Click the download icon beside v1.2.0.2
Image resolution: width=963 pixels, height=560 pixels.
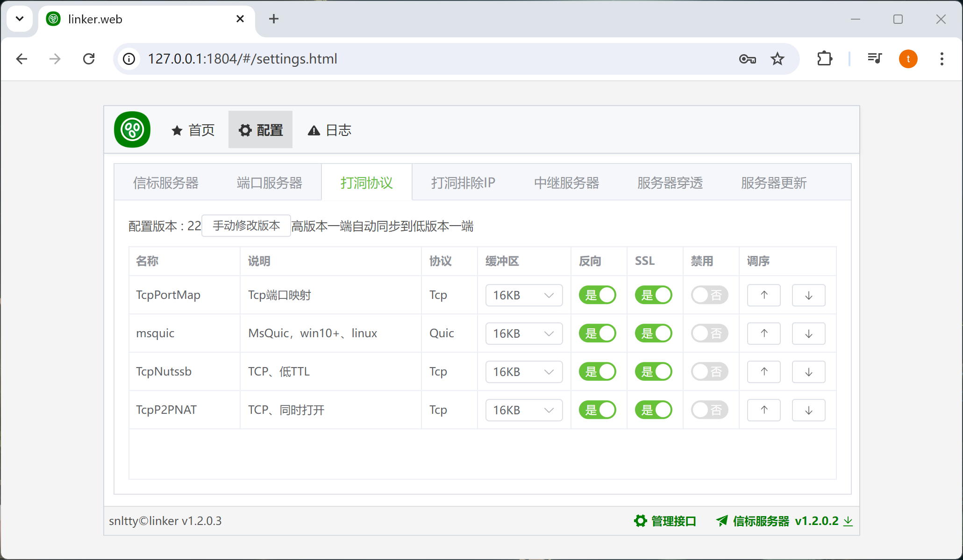848,521
